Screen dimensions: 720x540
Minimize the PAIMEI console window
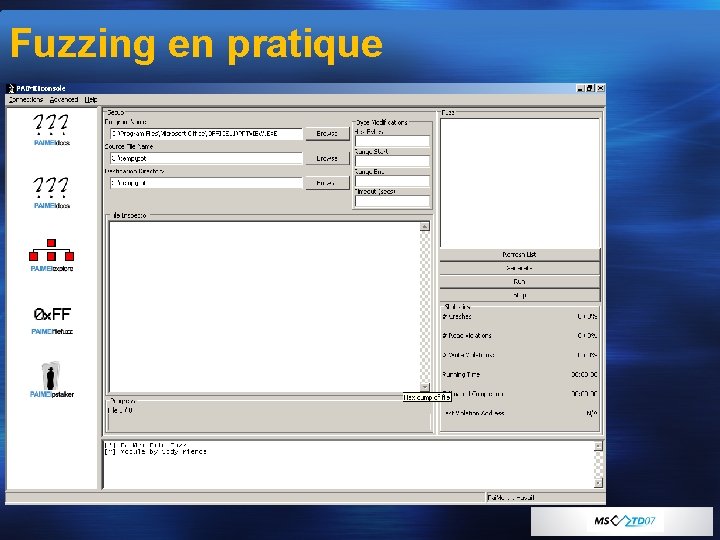[x=581, y=88]
